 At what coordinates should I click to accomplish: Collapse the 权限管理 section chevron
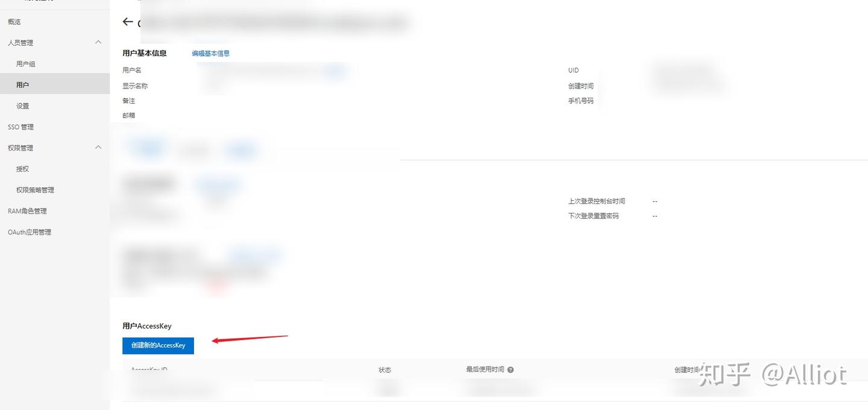98,147
